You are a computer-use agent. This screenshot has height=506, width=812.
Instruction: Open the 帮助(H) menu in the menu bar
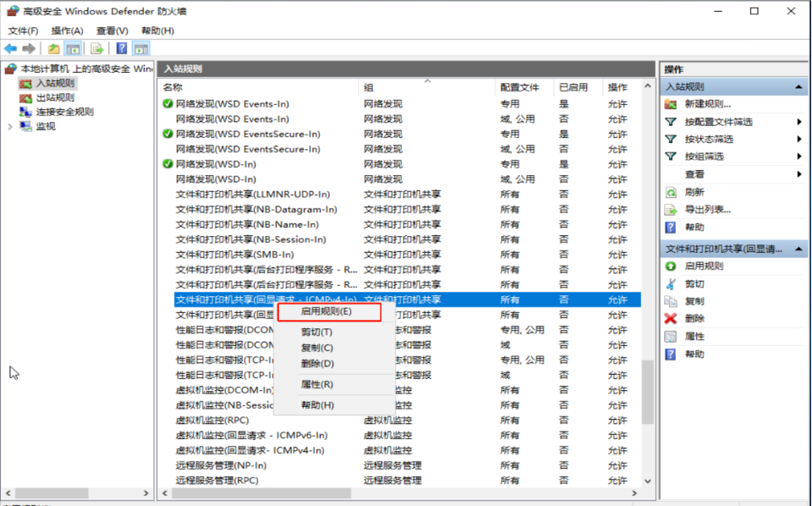(157, 30)
